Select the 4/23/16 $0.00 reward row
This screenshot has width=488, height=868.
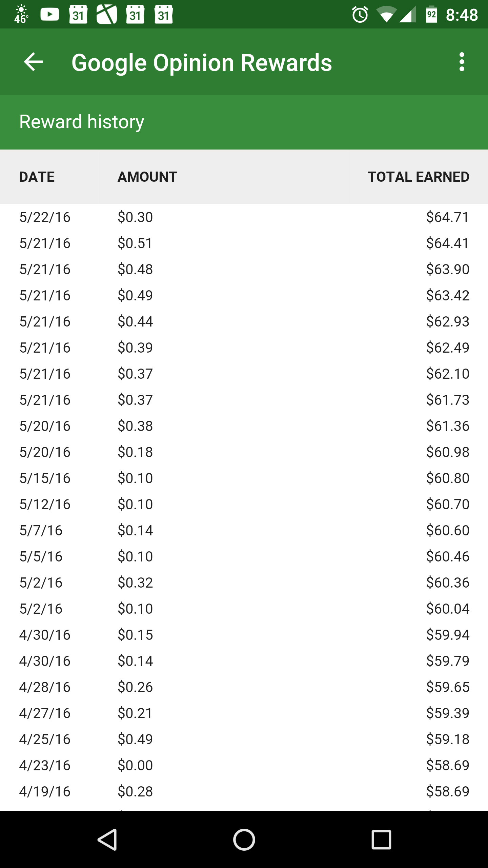[244, 766]
